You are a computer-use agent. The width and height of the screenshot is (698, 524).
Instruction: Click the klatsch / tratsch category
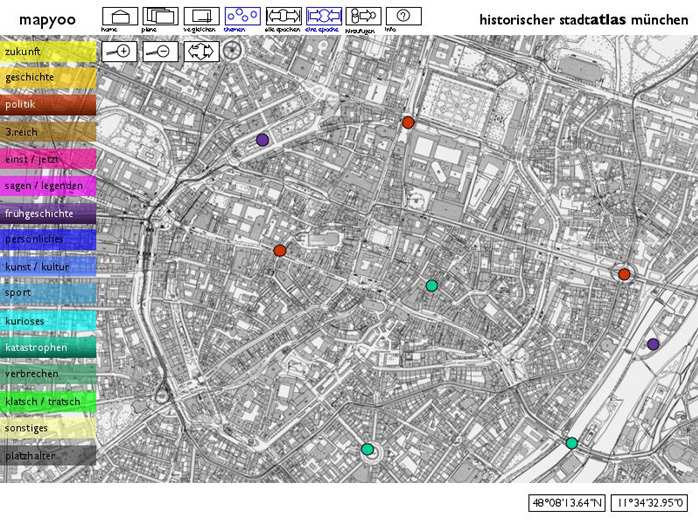[x=48, y=402]
